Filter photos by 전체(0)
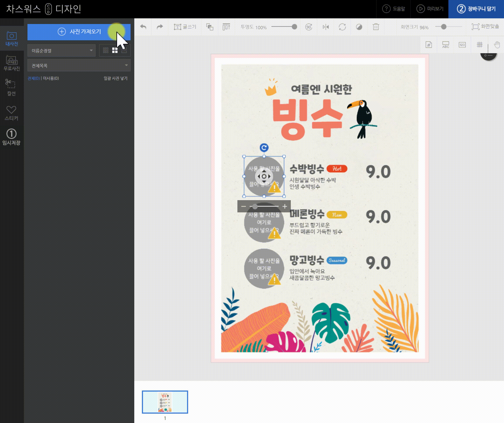 [x=34, y=78]
